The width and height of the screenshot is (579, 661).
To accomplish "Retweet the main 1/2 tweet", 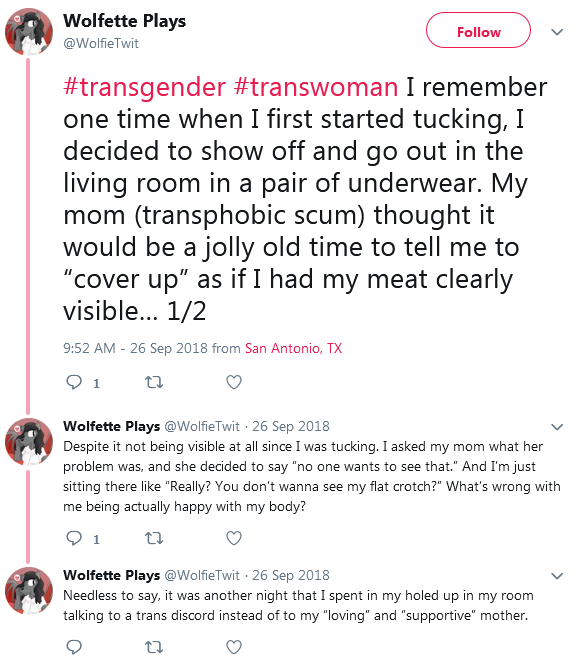I will (154, 382).
